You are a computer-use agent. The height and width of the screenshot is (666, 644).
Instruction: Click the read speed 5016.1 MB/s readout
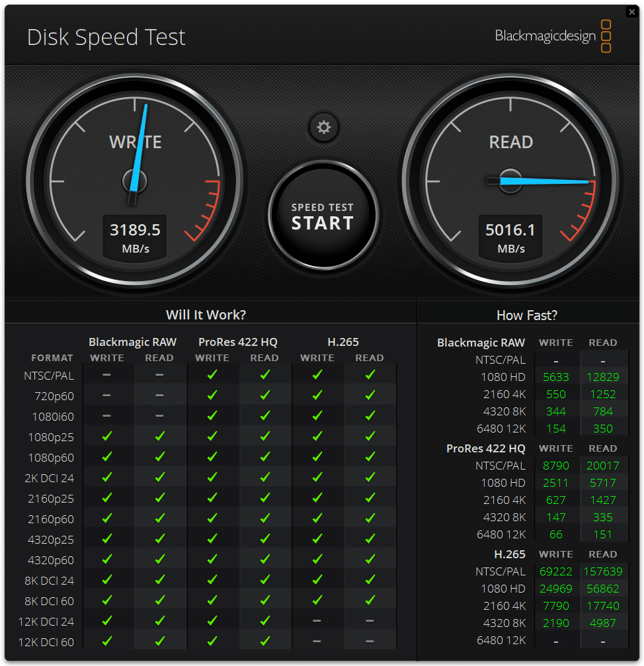tap(510, 237)
